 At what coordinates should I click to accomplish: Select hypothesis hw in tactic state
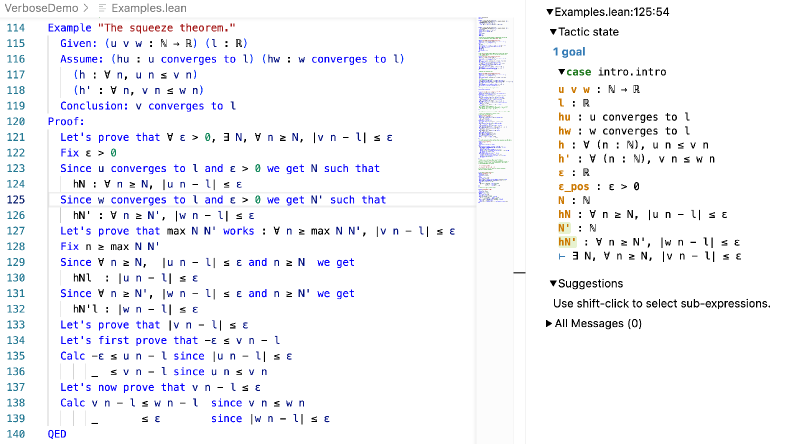tap(564, 131)
